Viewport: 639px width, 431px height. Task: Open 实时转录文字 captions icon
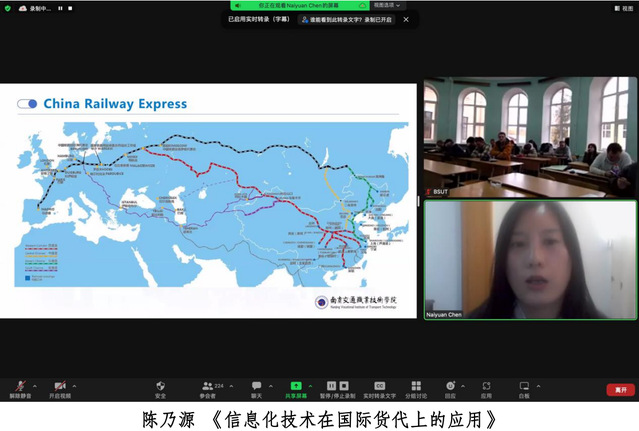(379, 387)
